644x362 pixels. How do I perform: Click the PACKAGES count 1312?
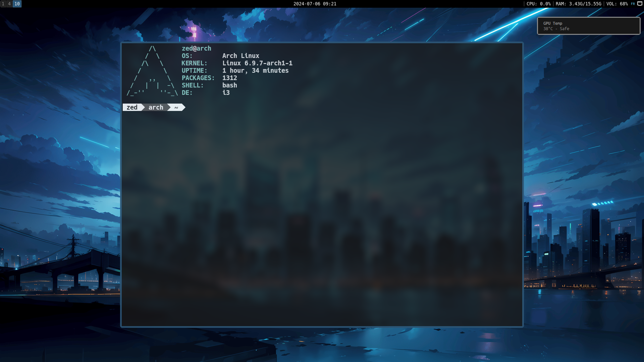coord(230,78)
